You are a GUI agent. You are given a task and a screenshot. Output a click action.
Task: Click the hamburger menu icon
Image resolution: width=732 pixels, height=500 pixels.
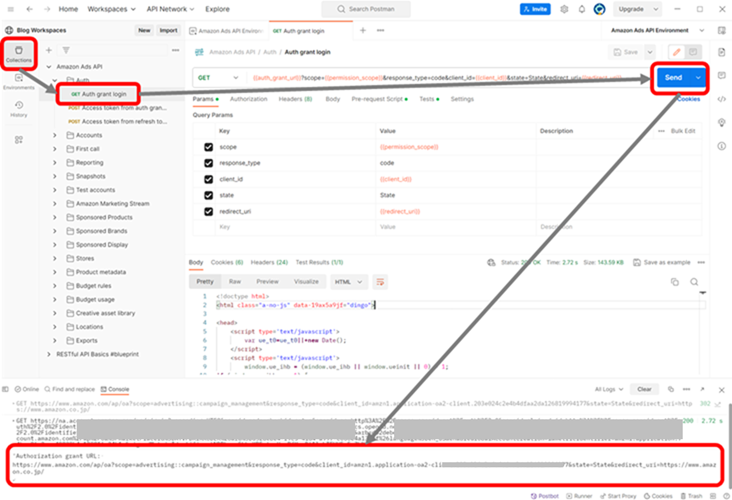[11, 9]
